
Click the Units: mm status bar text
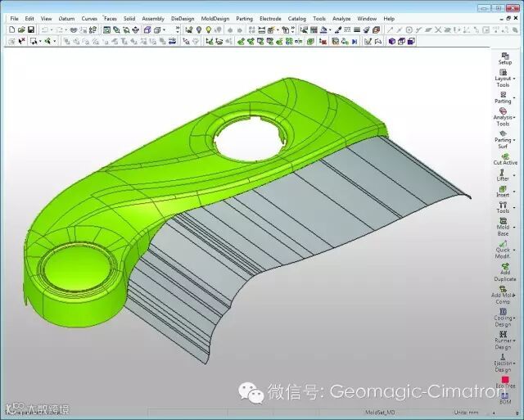click(466, 413)
